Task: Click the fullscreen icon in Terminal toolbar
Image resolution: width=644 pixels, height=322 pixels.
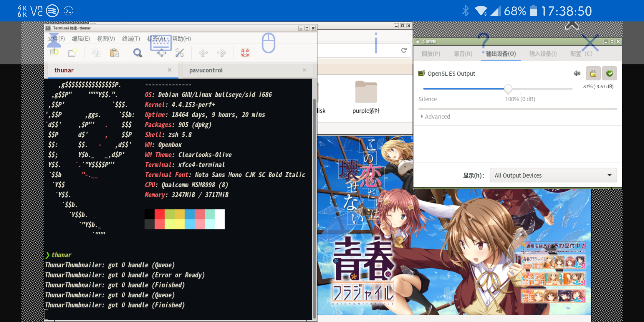Action: (161, 53)
